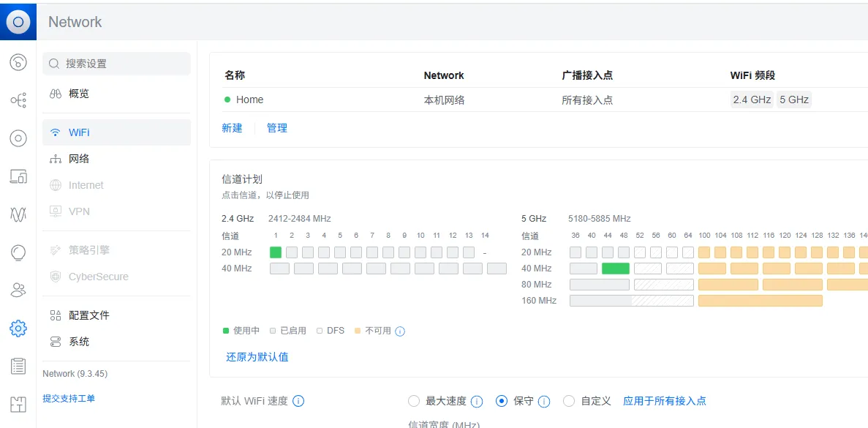
Task: Open the Settings gear icon in sidebar
Action: [x=18, y=328]
